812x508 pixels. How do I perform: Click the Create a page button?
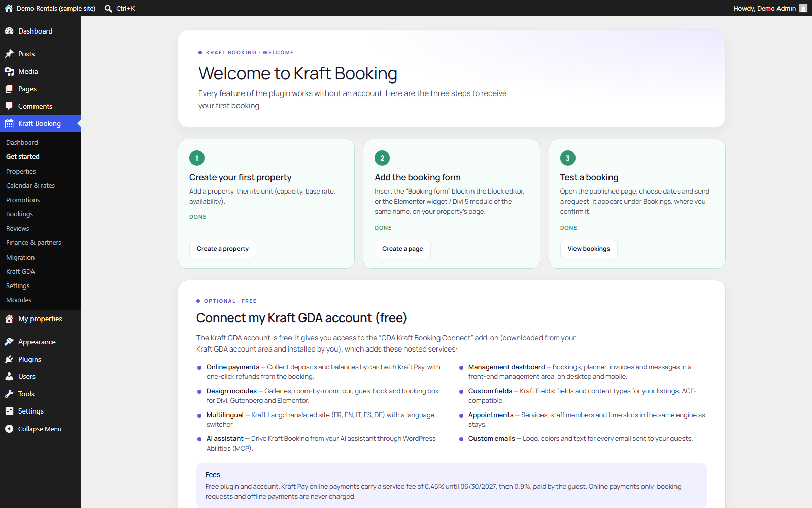click(402, 249)
